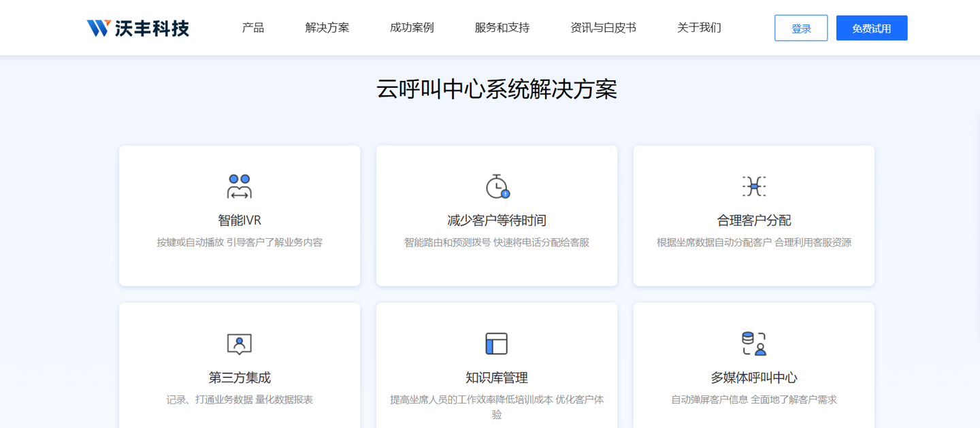Click the stopwatch icon for 减少客户等待时间
980x428 pixels.
tap(497, 186)
